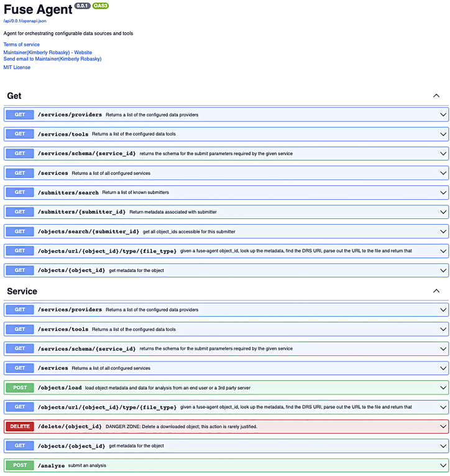Open the /delete/{object_id} endpoint path
Viewport: 450px width, 476px height.
point(70,426)
